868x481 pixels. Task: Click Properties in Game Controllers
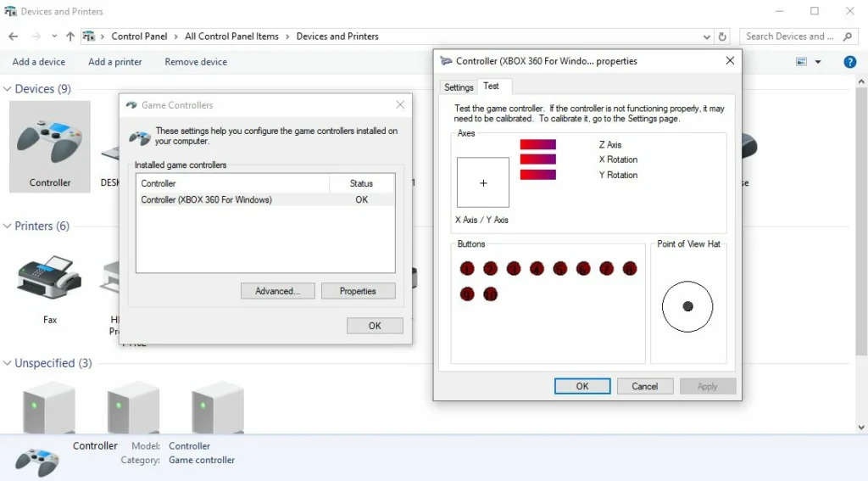(x=359, y=291)
